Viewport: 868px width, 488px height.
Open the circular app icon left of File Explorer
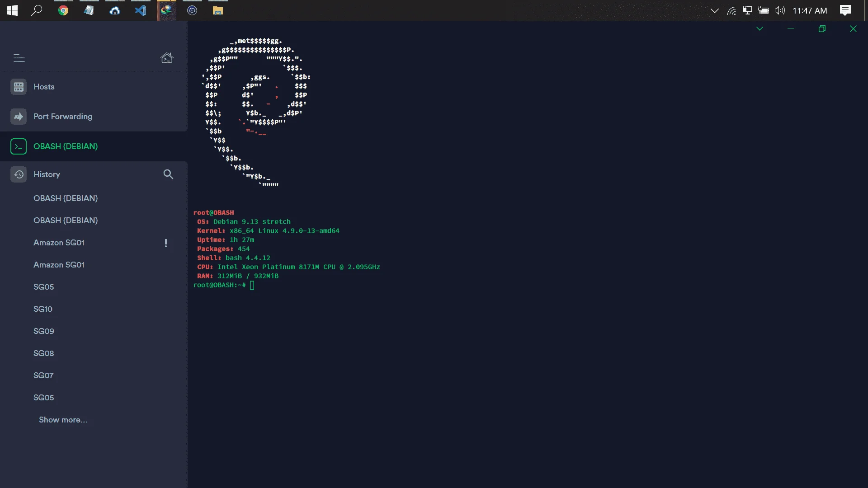[x=192, y=10]
